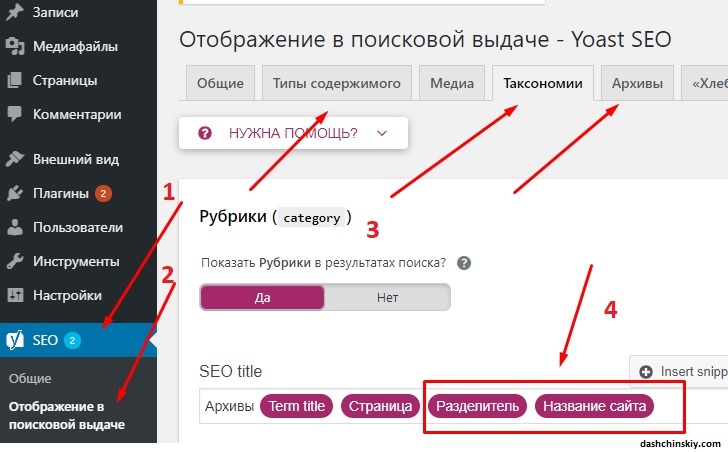Open Пользователи menu item

(78, 227)
